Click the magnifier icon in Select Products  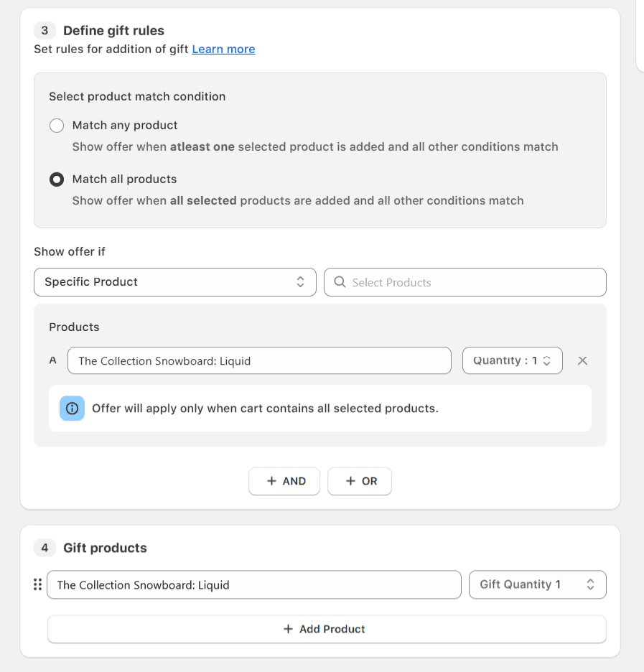(x=340, y=282)
